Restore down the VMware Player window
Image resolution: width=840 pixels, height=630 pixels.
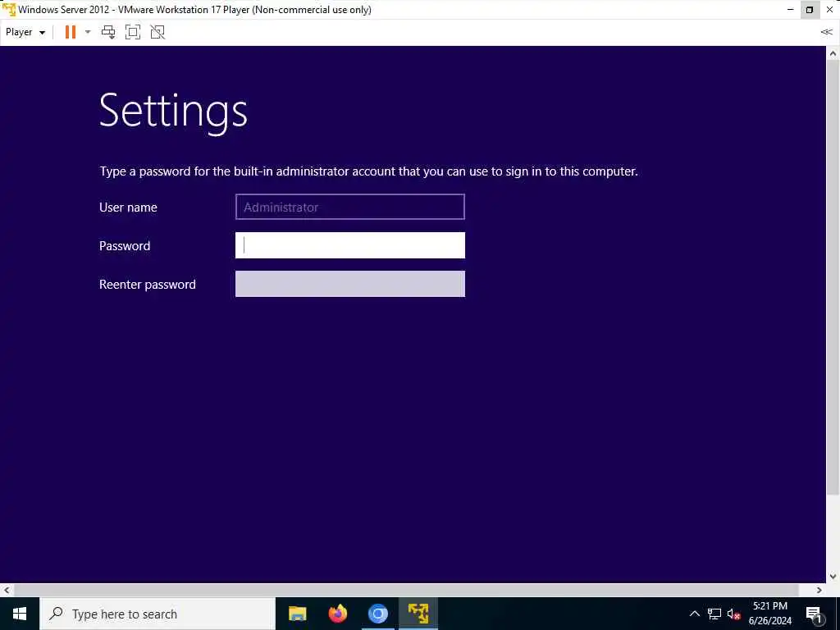[810, 10]
